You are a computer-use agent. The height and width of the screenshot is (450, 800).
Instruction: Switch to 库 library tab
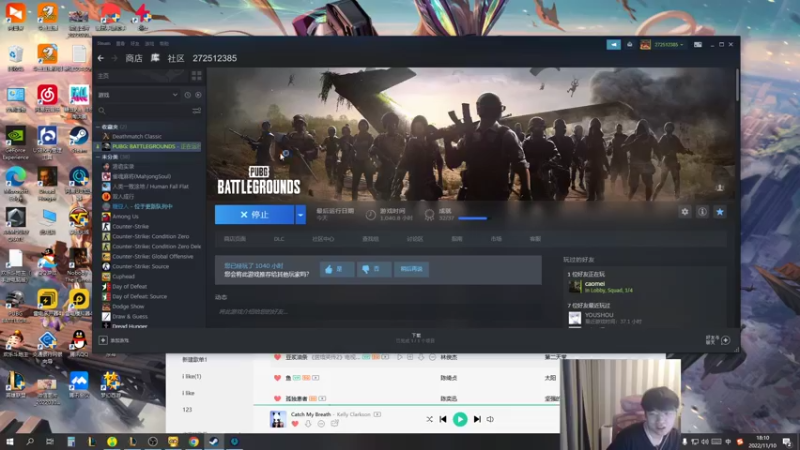[x=155, y=58]
